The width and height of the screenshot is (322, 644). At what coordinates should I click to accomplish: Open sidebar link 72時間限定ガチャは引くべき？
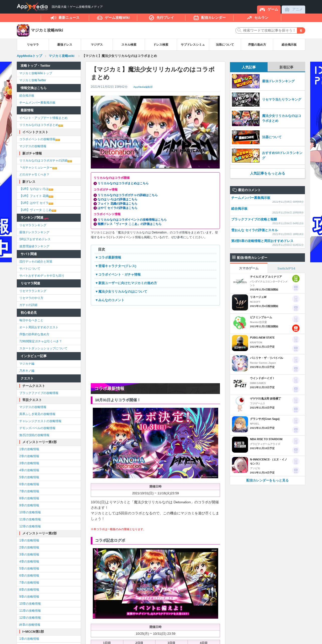(x=40, y=341)
